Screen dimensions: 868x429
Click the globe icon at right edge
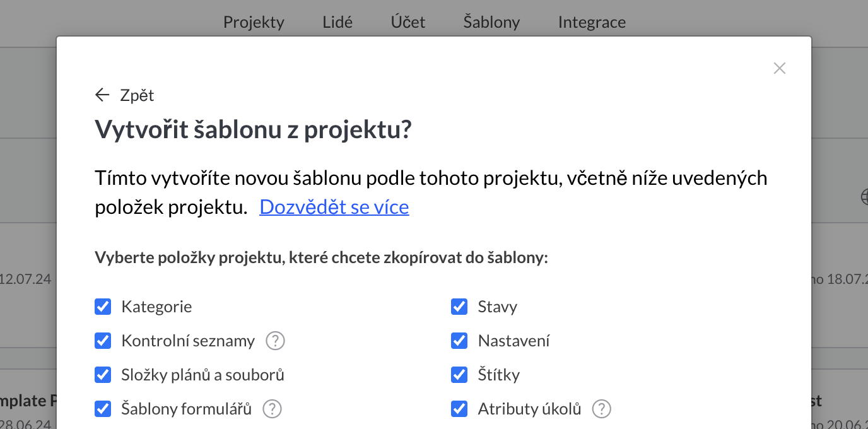pos(864,197)
